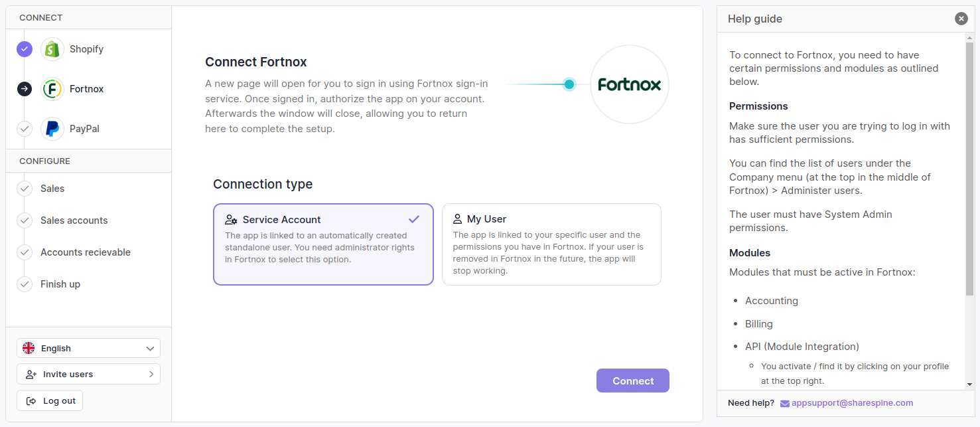The width and height of the screenshot is (980, 427).
Task: Click the Connect Fortnox heading
Action: click(x=256, y=62)
